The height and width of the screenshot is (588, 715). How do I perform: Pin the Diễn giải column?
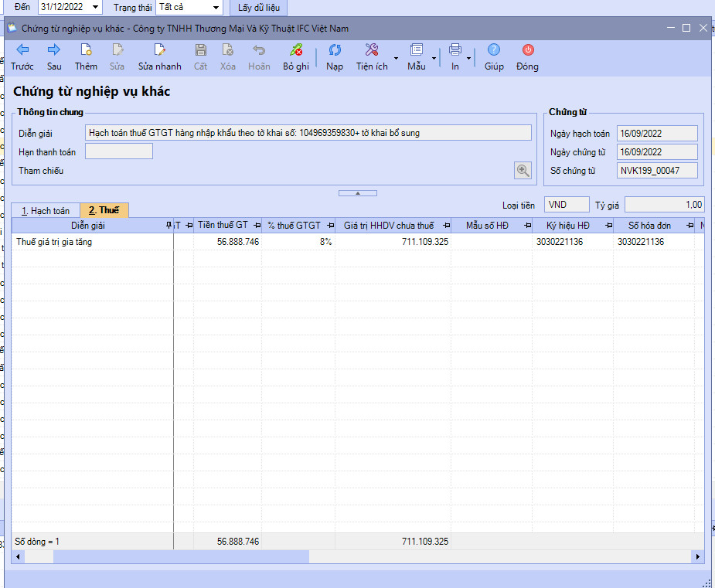[x=169, y=225]
